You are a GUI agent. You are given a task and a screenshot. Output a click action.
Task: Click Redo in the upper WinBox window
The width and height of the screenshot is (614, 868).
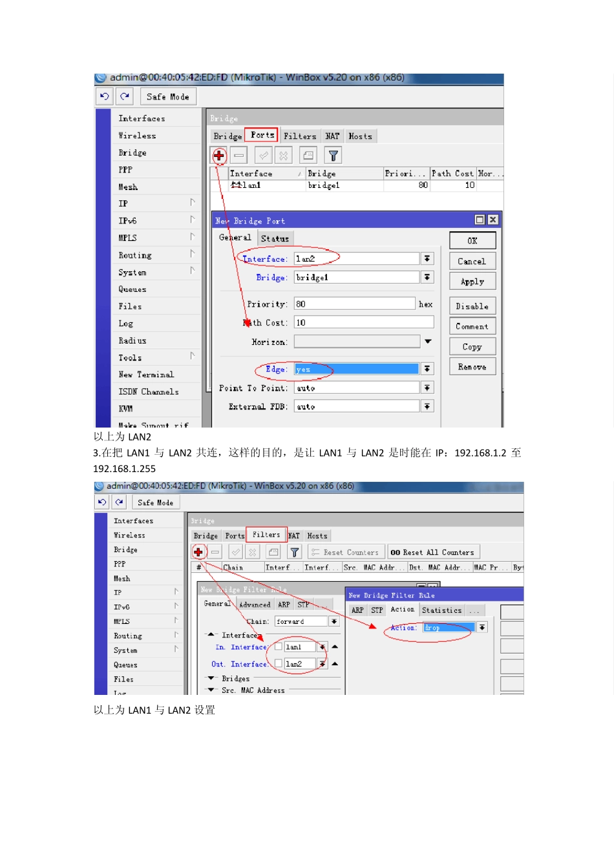click(x=125, y=96)
